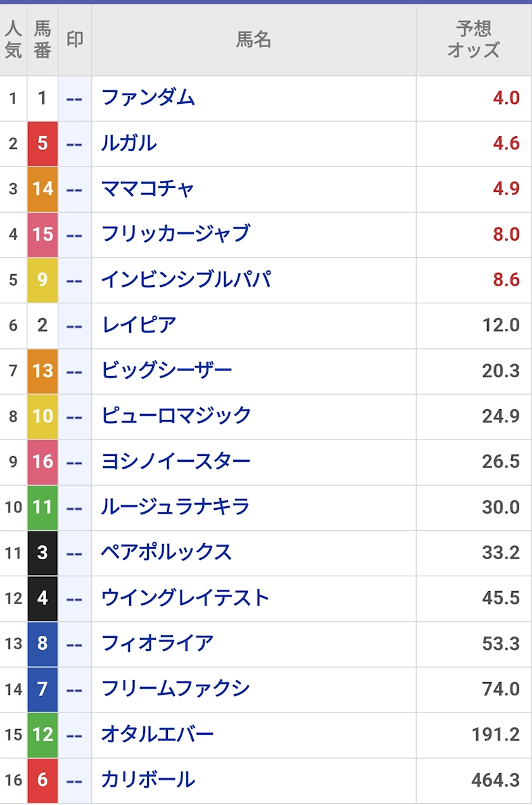Open horse name link ママコチャ
This screenshot has width=532, height=805.
[148, 189]
